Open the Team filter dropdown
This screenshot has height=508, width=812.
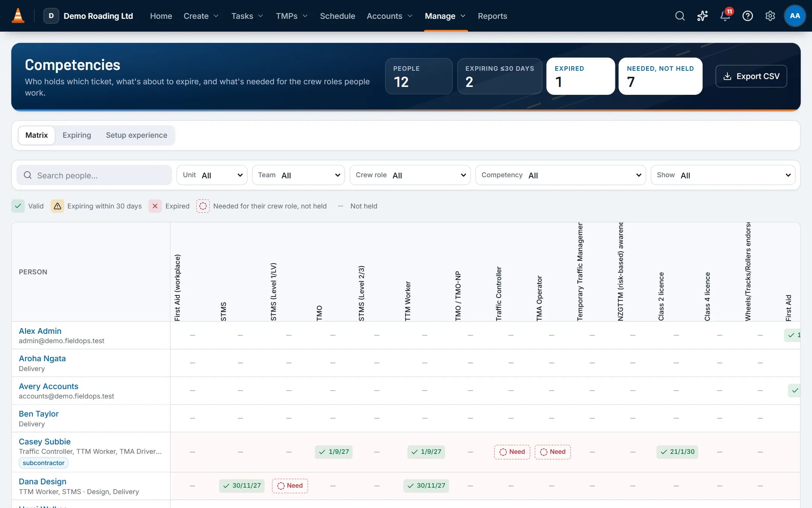pos(298,175)
